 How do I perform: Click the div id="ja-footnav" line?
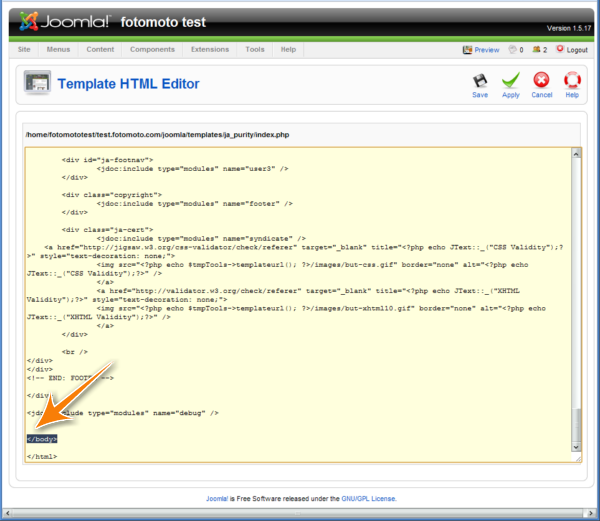(107, 160)
